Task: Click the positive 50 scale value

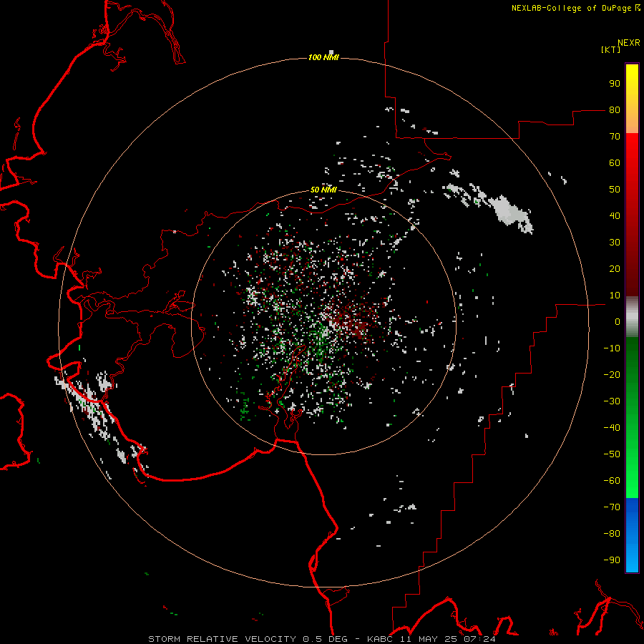Action: point(615,190)
